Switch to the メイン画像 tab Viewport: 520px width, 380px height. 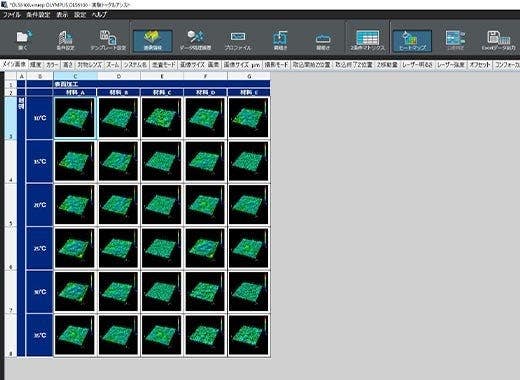click(x=14, y=64)
